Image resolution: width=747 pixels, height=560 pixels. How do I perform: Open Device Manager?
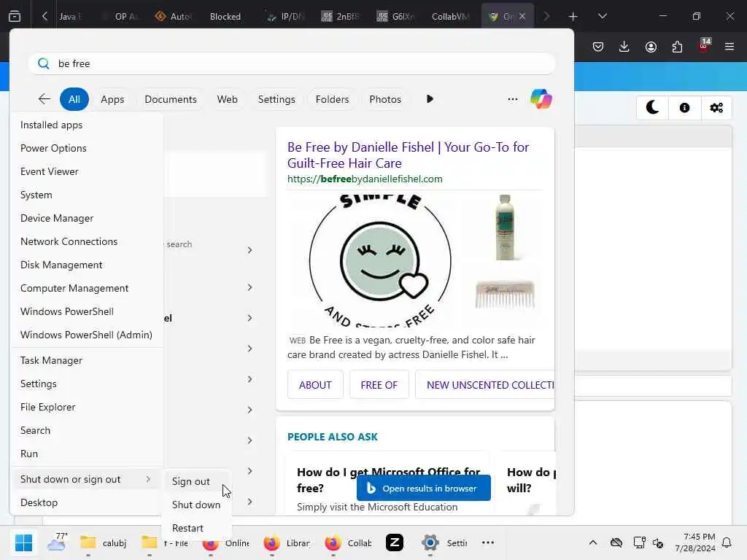(x=87, y=218)
